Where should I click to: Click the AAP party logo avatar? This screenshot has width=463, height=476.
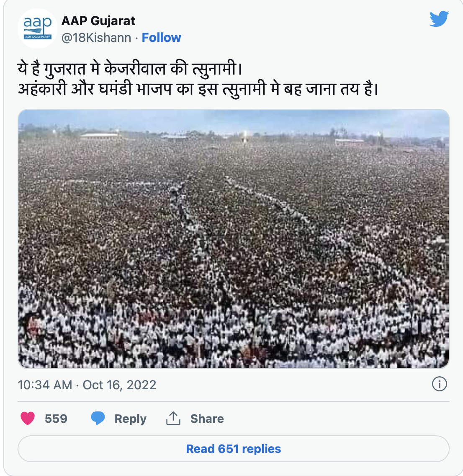(38, 28)
